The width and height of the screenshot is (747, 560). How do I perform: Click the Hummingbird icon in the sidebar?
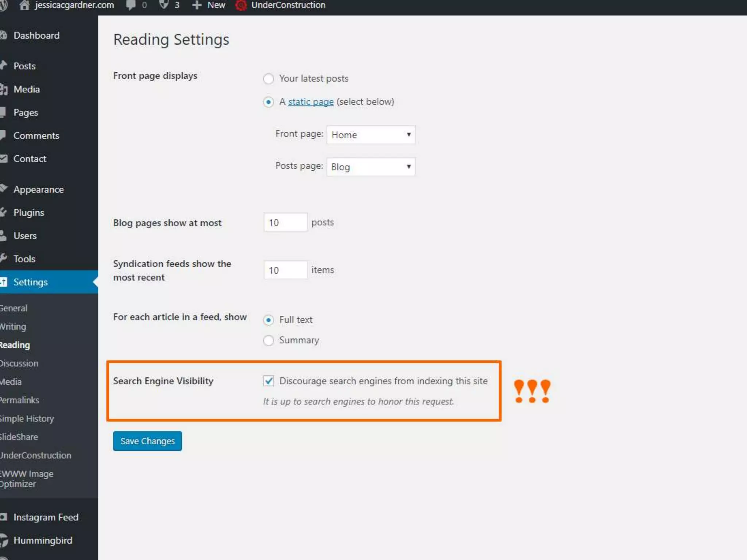pos(4,540)
